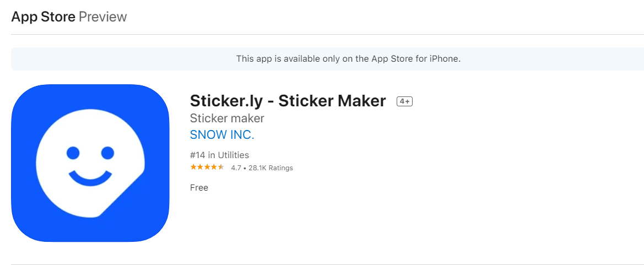Click the right eye of smiley sticker
644x265 pixels.
tap(107, 153)
